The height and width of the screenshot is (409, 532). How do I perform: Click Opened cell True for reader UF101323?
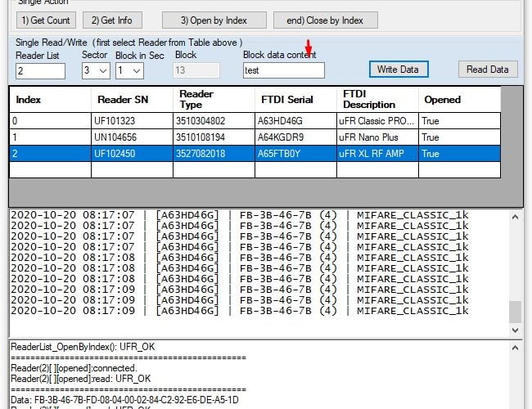click(x=459, y=121)
